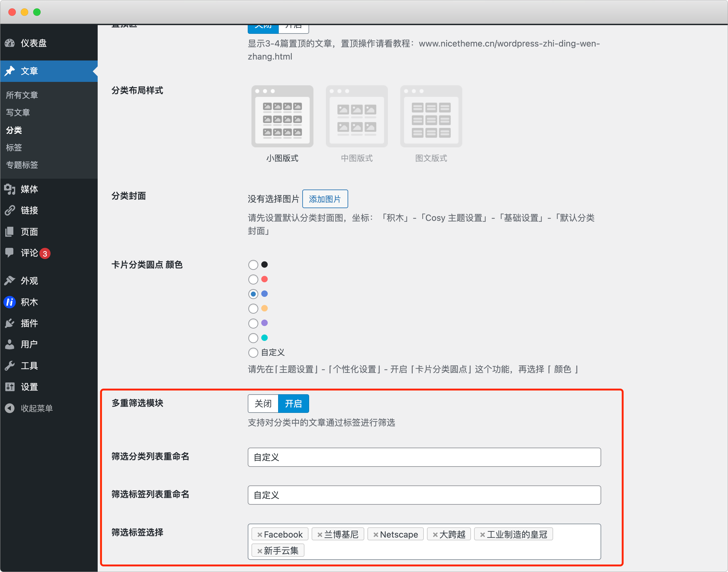This screenshot has width=728, height=572.
Task: Remove the 新手云集 tag via its ×
Action: click(x=260, y=551)
